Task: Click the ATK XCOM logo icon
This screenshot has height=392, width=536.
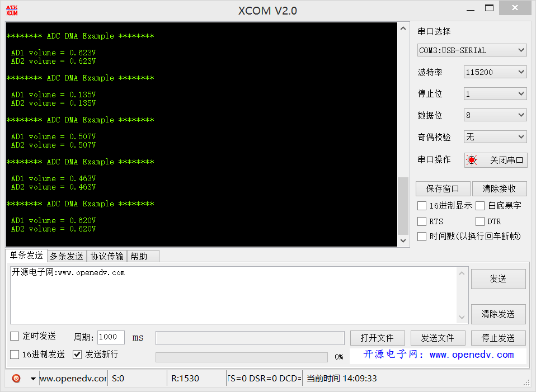Action: tap(12, 10)
